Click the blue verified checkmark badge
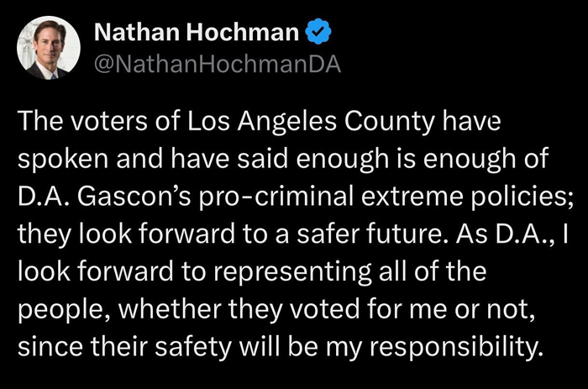 [318, 32]
